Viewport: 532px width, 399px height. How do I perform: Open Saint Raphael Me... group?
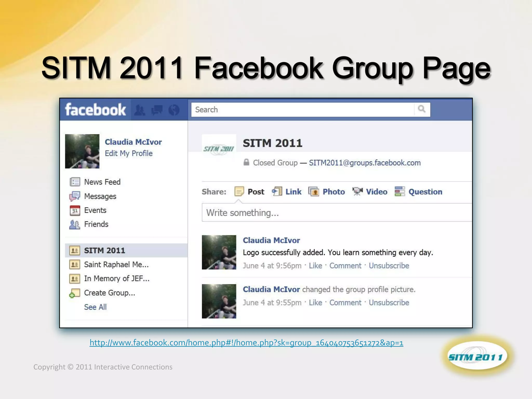116,264
